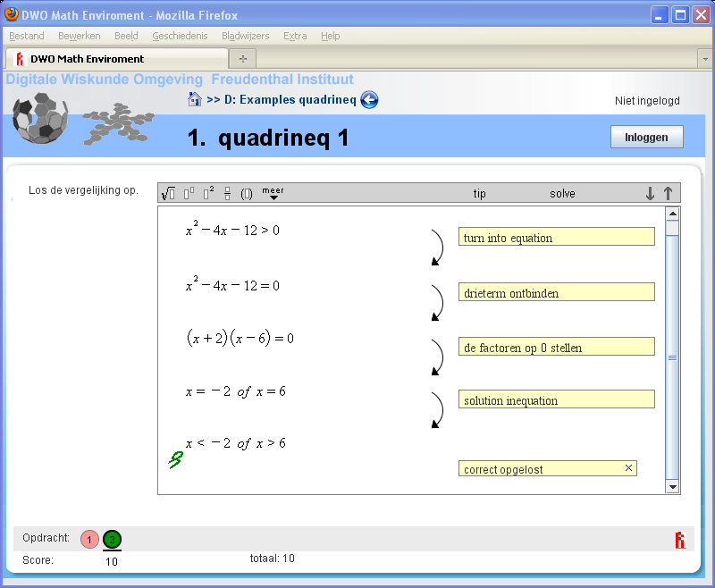The width and height of the screenshot is (715, 588).
Task: Click the 'Niet ingelogd' status text
Action: pos(647,101)
